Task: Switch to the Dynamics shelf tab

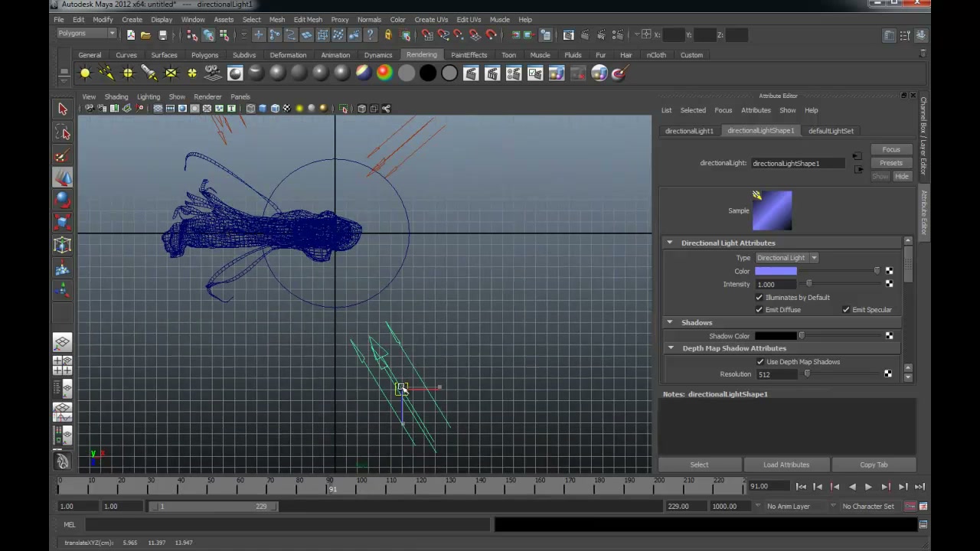Action: click(378, 55)
